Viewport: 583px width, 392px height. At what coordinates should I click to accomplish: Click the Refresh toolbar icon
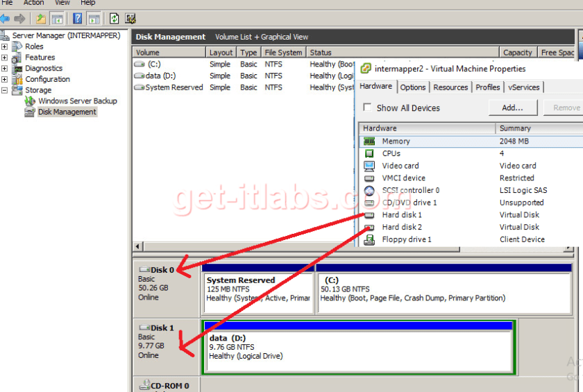pos(115,19)
